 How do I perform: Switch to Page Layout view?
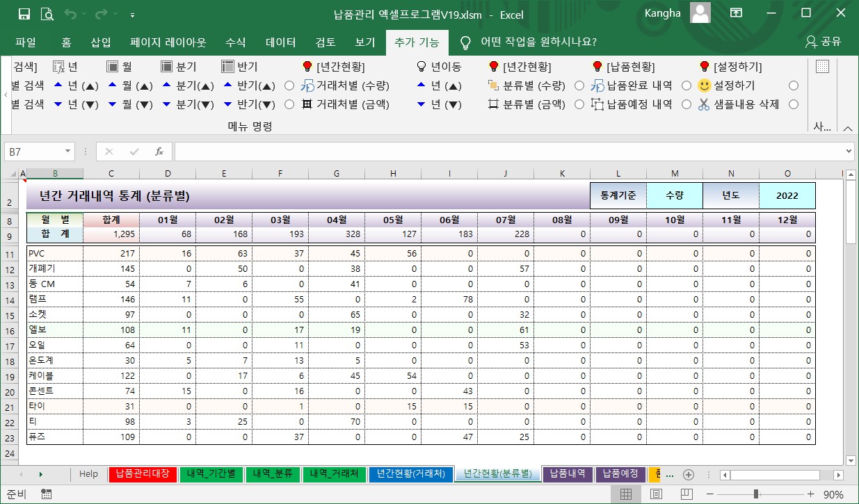pyautogui.click(x=655, y=494)
